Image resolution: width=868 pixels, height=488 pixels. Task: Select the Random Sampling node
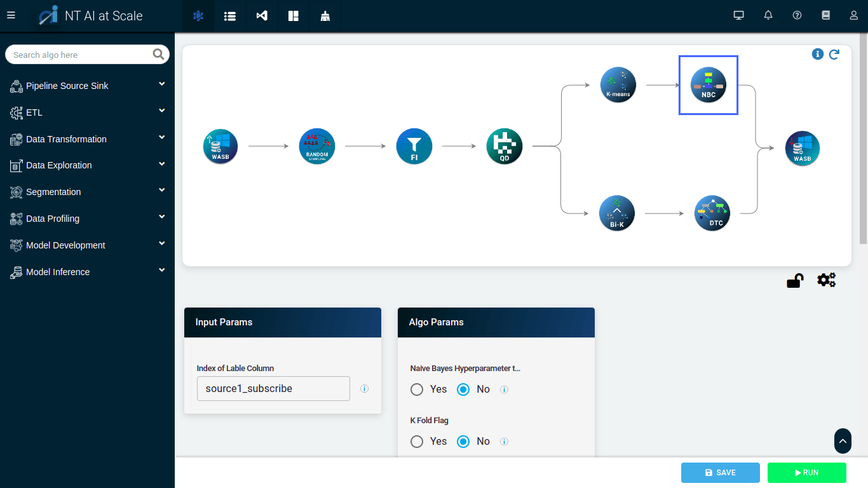pyautogui.click(x=316, y=146)
